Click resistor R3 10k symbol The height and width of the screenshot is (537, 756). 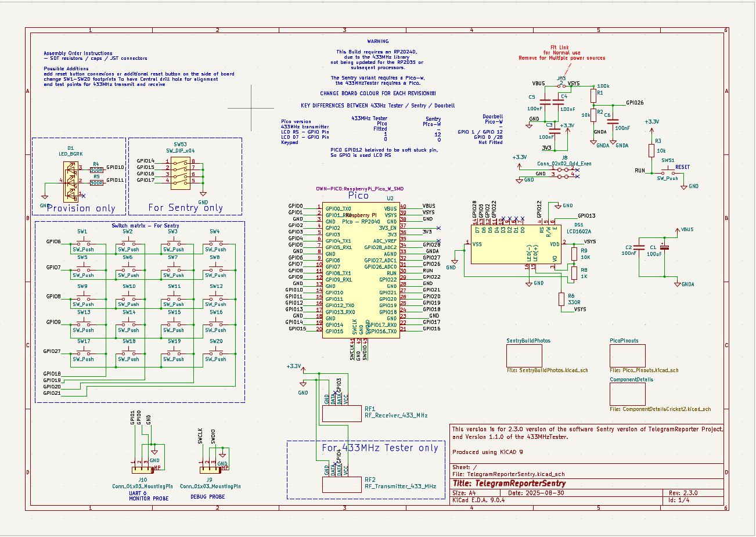click(x=650, y=150)
